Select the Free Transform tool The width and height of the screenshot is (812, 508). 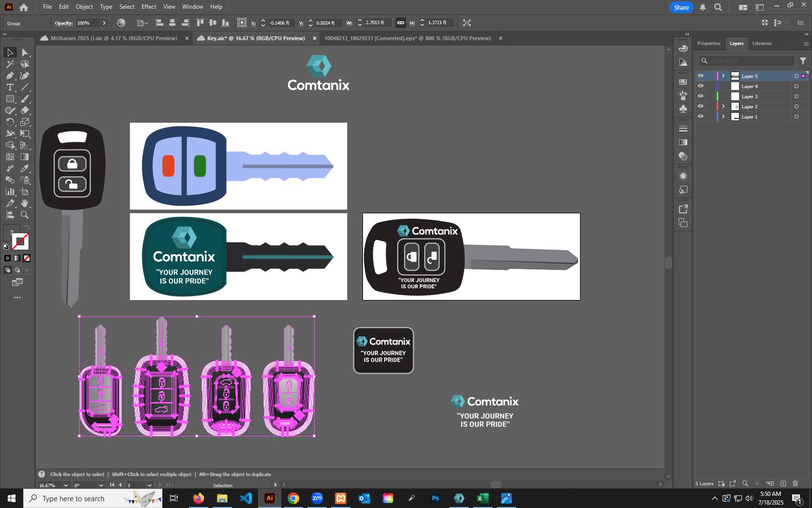[25, 134]
